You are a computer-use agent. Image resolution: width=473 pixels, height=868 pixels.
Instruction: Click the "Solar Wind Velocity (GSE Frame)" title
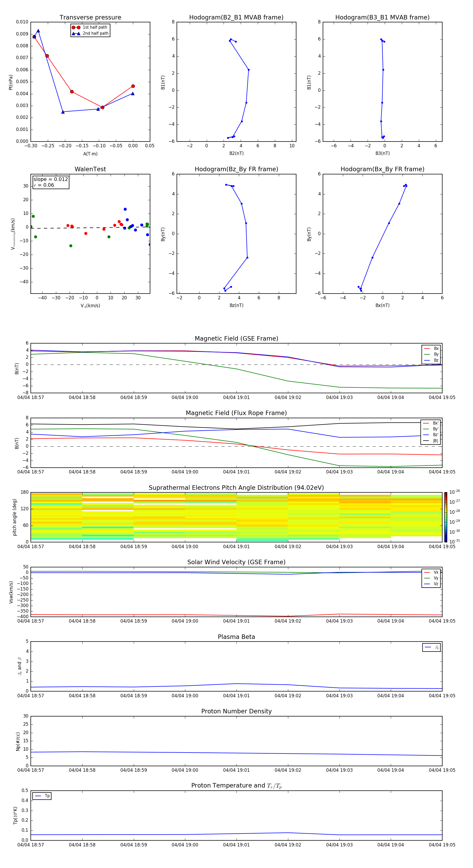point(236,562)
